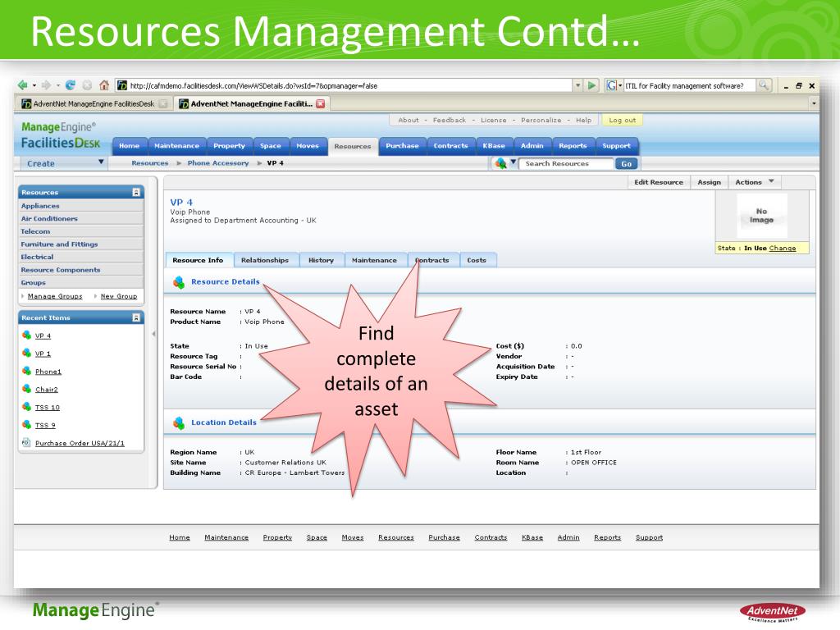Close the active AdventNet browser tab
Screen dimensions: 840x630
point(321,104)
